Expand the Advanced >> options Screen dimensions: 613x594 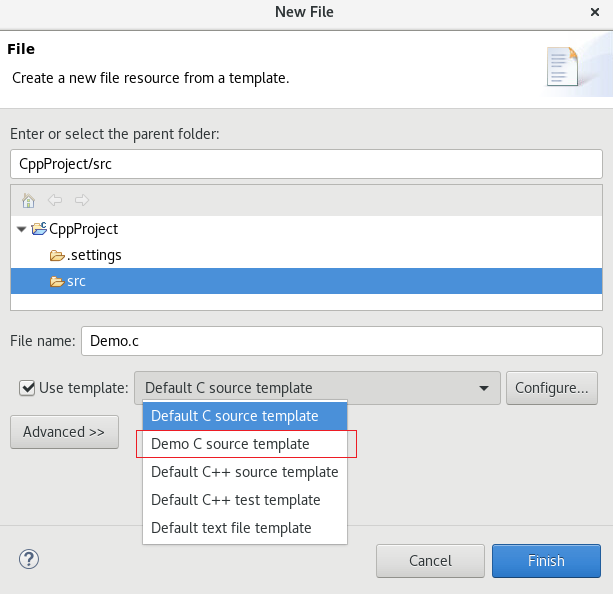[x=64, y=432]
